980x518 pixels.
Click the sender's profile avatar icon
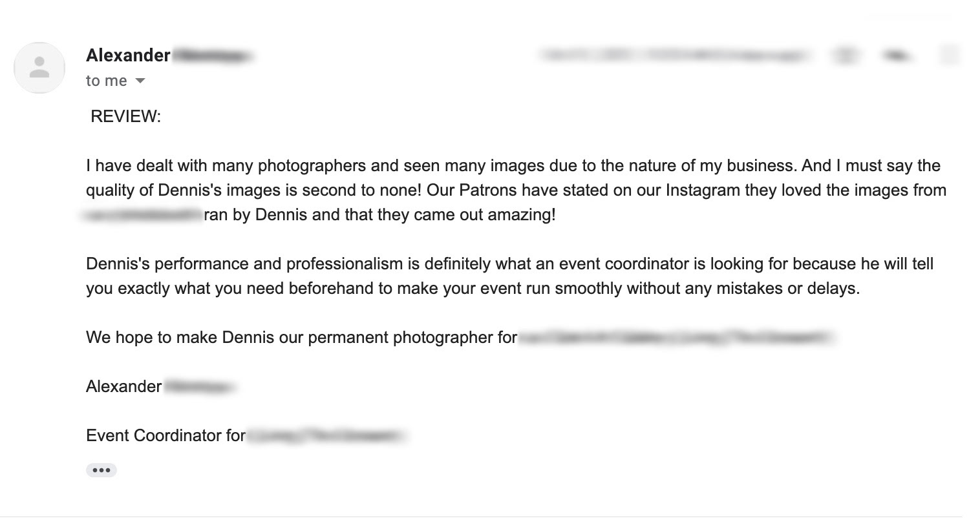point(39,68)
